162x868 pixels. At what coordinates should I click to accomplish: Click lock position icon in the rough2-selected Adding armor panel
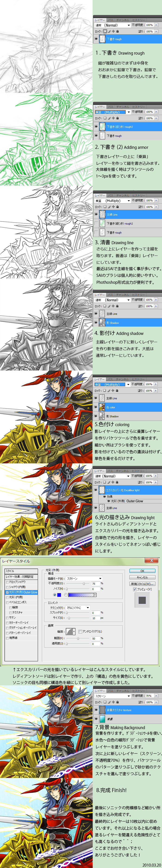pyautogui.click(x=113, y=118)
